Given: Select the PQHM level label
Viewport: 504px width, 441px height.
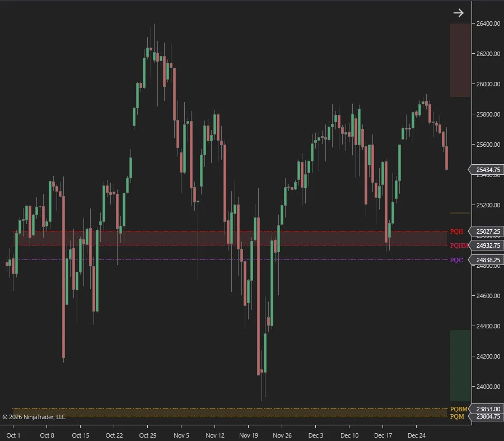Looking at the screenshot, I should click(x=459, y=245).
